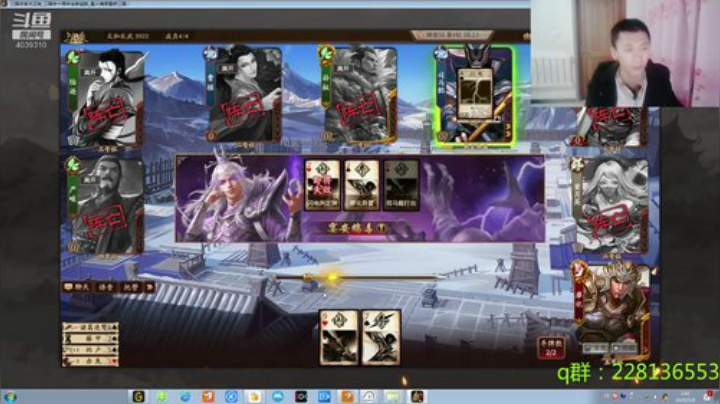Click the game emblem at top-left of title bar
The height and width of the screenshot is (404, 720).
(x=75, y=37)
